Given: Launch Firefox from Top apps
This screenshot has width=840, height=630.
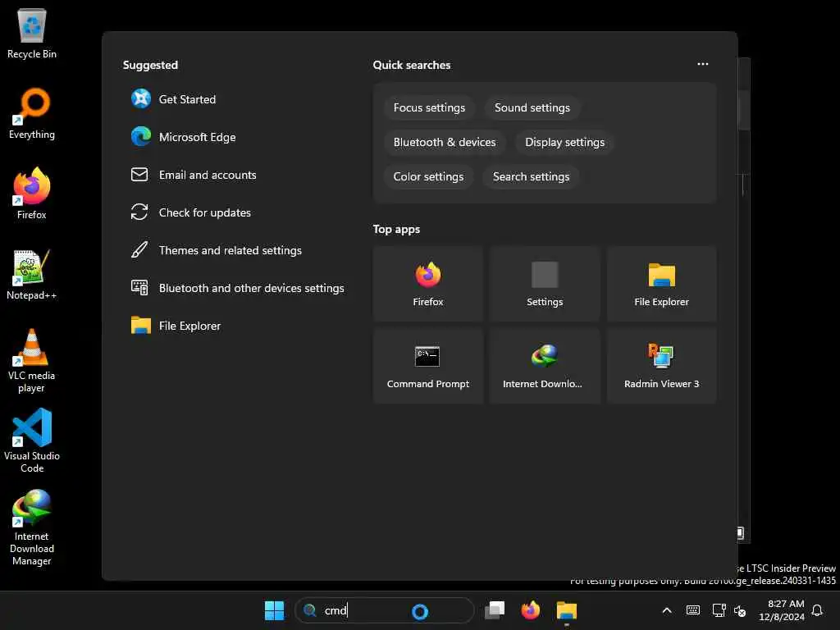Looking at the screenshot, I should [x=428, y=284].
